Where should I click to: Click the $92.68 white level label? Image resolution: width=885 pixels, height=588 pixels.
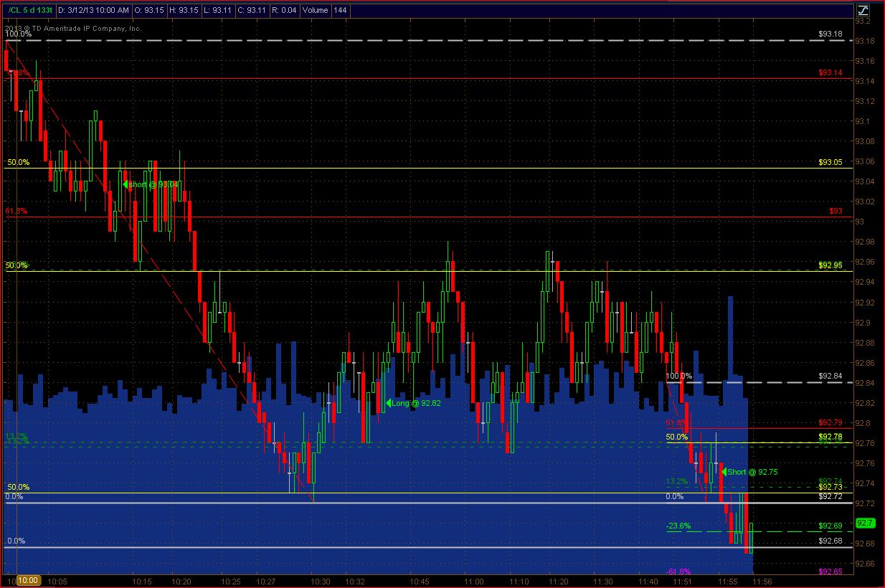830,541
